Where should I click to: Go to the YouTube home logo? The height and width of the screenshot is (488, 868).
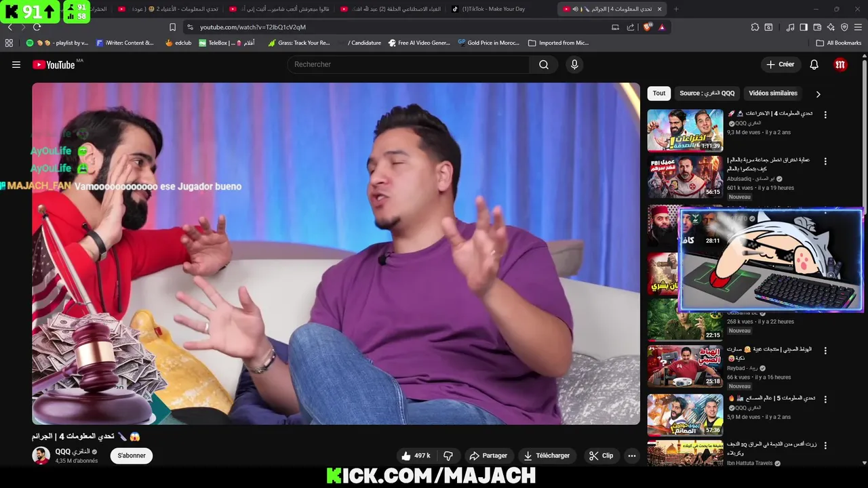click(54, 64)
